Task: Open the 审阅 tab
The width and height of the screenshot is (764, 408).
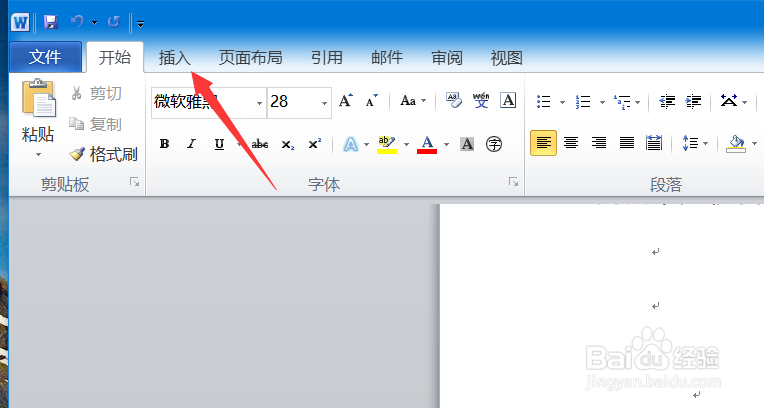Action: coord(447,58)
